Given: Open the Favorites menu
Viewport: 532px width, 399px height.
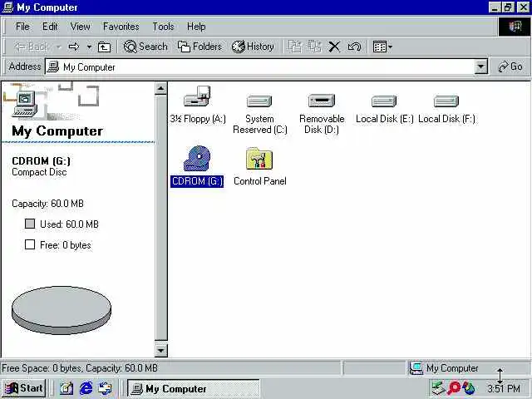Looking at the screenshot, I should [x=121, y=27].
